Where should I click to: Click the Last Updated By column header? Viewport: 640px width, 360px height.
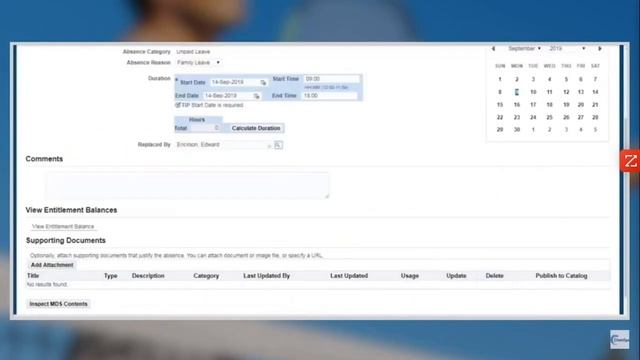pos(267,276)
